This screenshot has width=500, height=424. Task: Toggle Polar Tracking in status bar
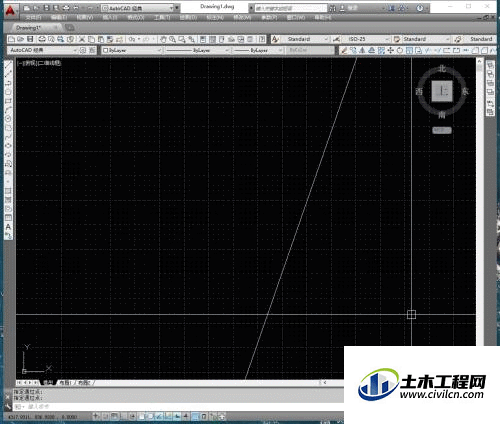coord(132,416)
